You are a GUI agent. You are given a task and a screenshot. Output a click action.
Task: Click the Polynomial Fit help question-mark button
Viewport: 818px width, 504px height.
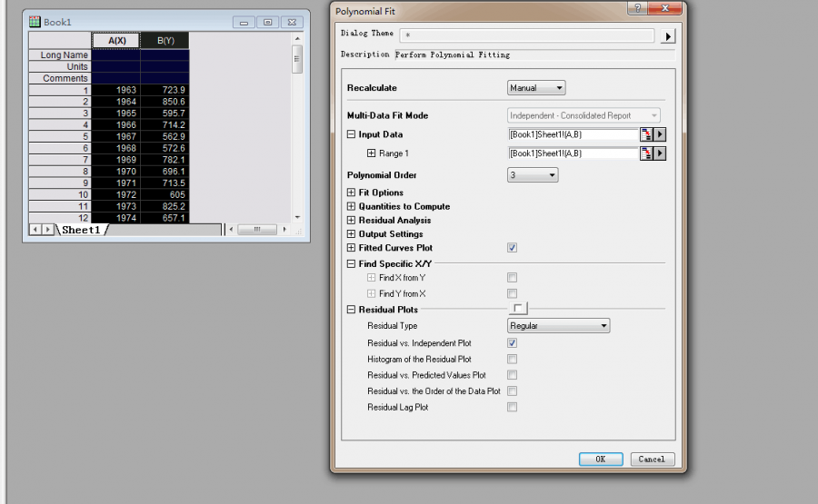point(637,8)
